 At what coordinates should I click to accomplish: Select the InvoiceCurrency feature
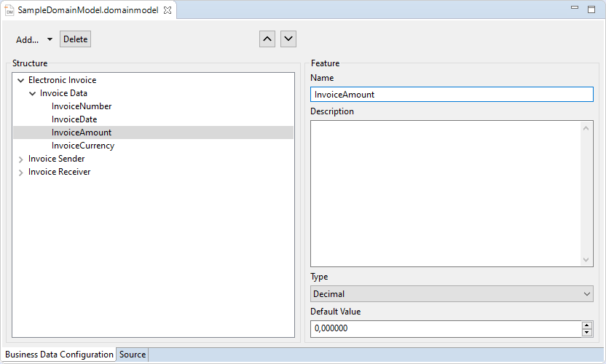pyautogui.click(x=83, y=146)
